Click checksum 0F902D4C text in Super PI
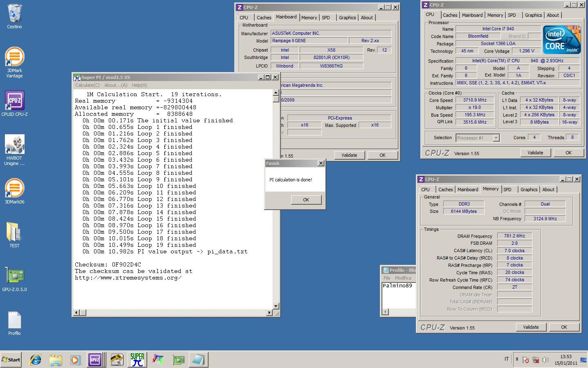Viewport: 588px width, 368px height. pos(126,264)
